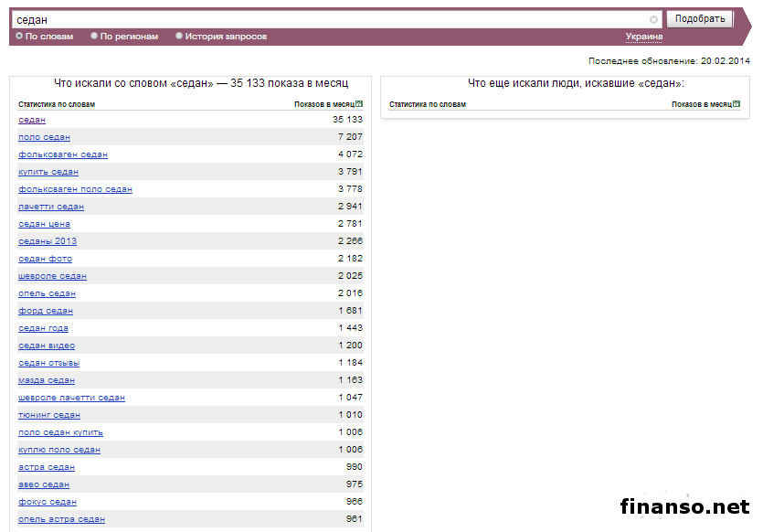763x532 pixels.
Task: Select the 'История запросов' radio button
Action: coord(179,37)
